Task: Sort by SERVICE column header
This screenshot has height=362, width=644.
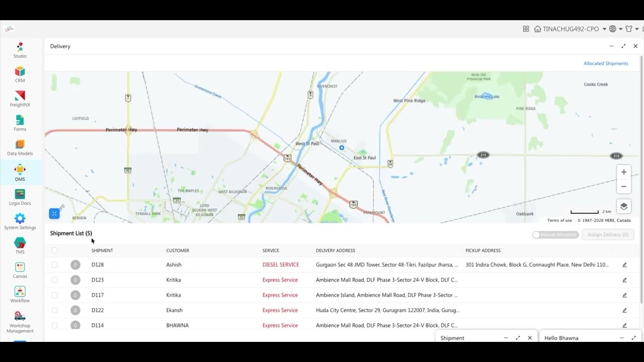Action: (x=271, y=250)
